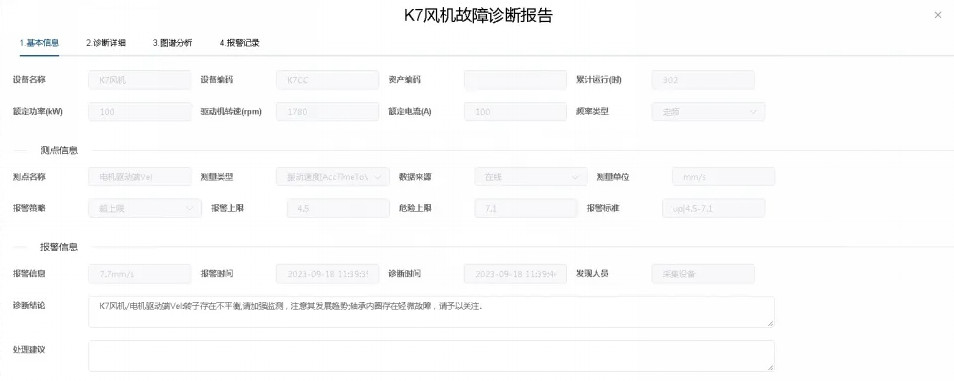The width and height of the screenshot is (954, 381).
Task: Click the 报警时间 date field
Action: click(x=327, y=274)
